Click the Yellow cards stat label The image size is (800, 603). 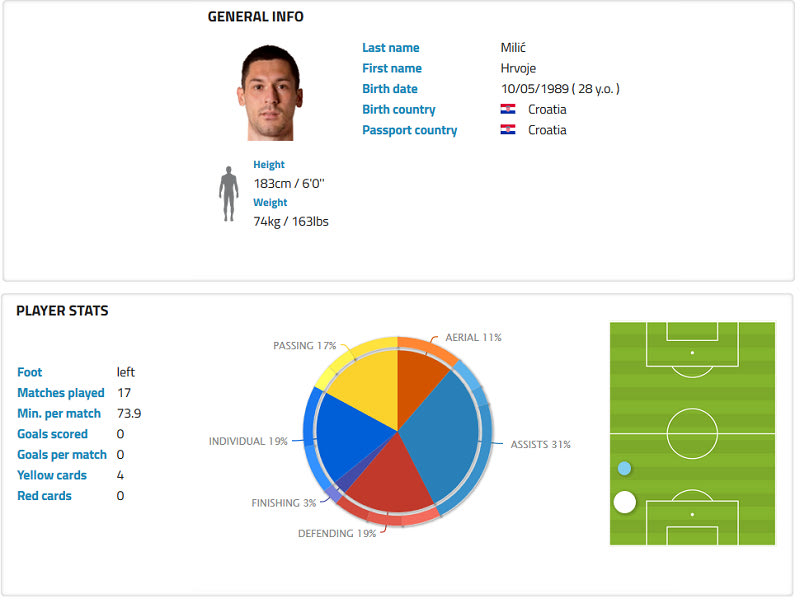(x=52, y=475)
